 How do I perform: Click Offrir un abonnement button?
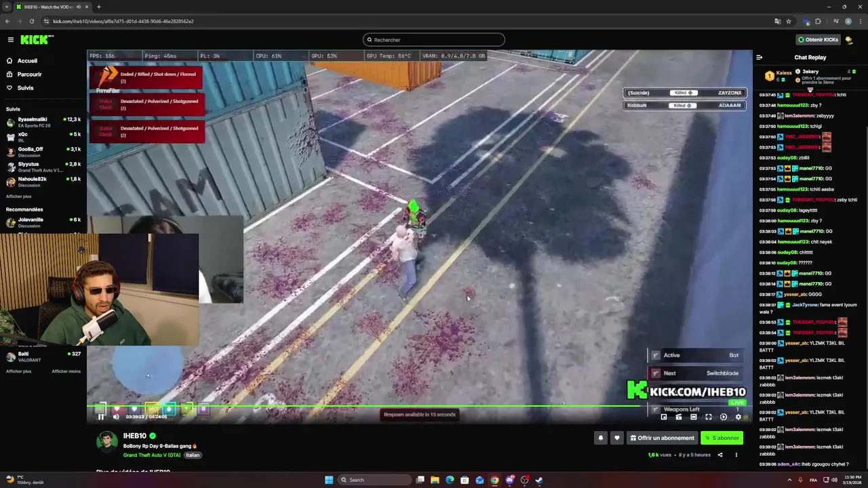[662, 438]
